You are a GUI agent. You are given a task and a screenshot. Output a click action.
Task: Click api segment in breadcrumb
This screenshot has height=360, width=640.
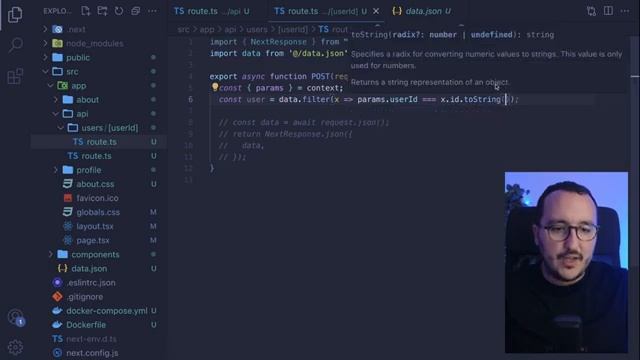click(230, 29)
